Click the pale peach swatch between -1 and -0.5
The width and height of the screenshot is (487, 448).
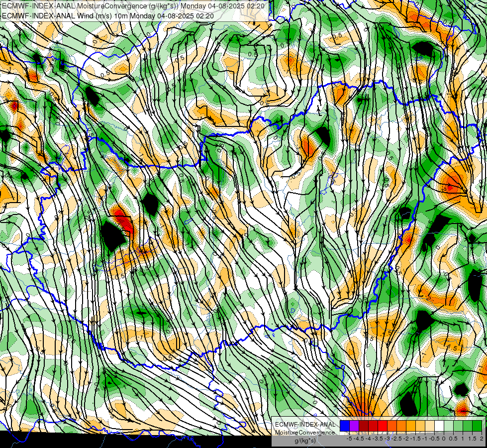pyautogui.click(x=430, y=426)
